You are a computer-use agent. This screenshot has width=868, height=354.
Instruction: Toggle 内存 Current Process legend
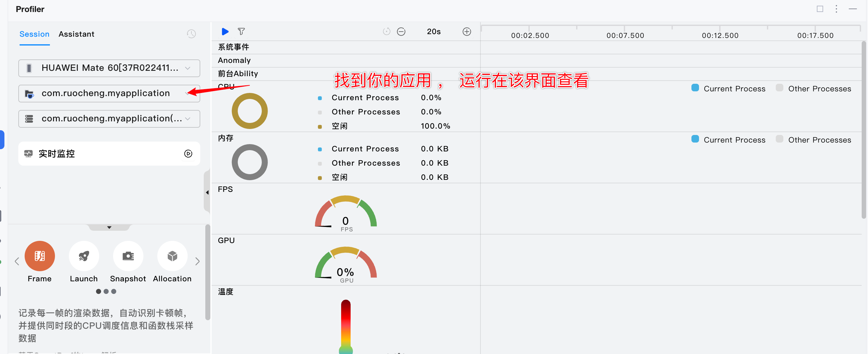728,140
